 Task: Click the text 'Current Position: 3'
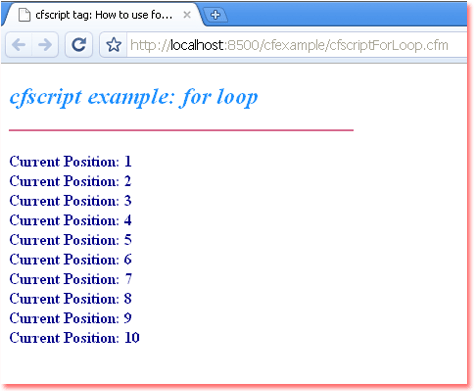pos(70,201)
